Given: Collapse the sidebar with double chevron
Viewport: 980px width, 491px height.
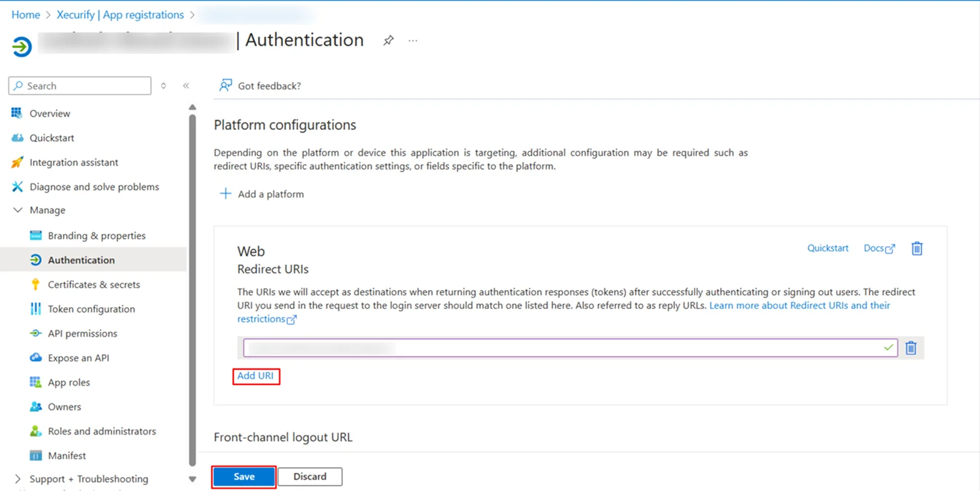Looking at the screenshot, I should pos(186,86).
